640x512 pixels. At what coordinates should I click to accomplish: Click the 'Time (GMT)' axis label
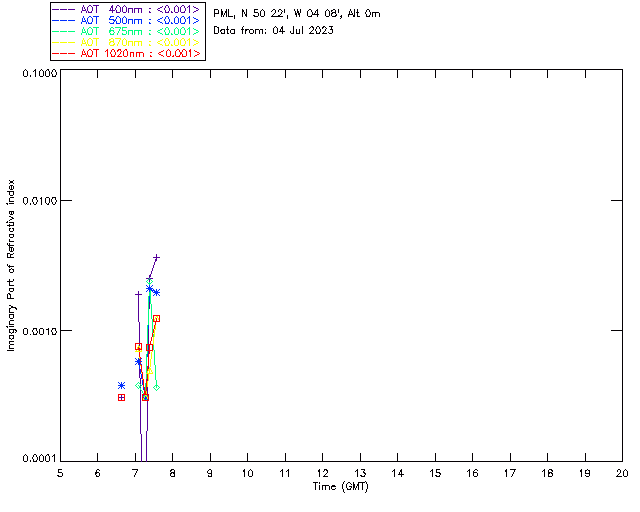pos(340,486)
